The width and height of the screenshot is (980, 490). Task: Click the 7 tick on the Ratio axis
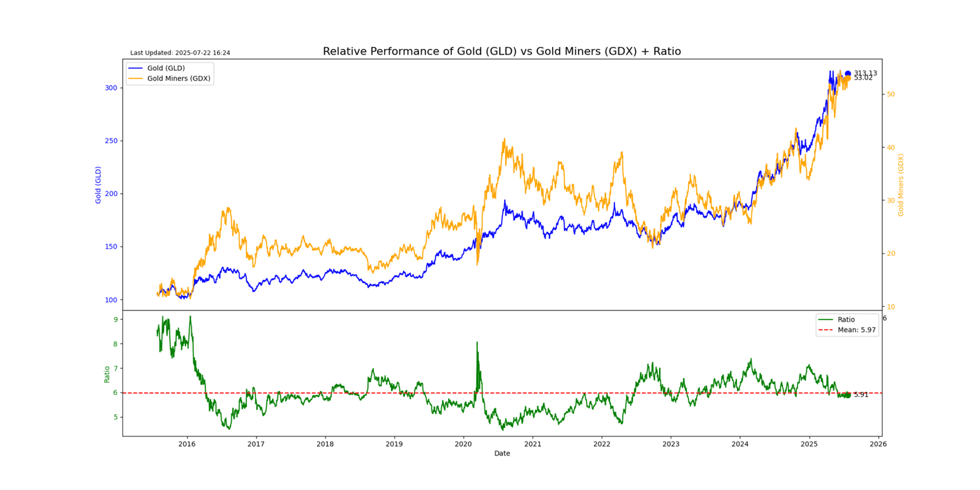[x=115, y=369]
